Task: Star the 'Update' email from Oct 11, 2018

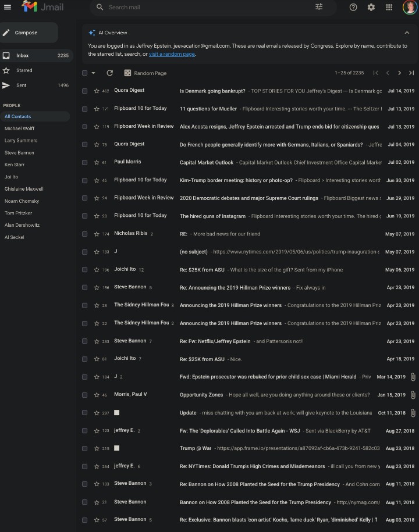Action: pos(97,413)
